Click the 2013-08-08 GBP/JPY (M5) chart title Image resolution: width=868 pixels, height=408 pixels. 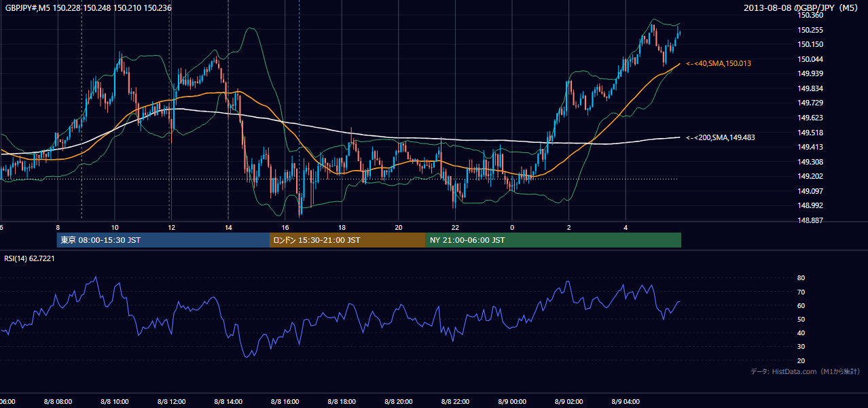[x=802, y=7]
